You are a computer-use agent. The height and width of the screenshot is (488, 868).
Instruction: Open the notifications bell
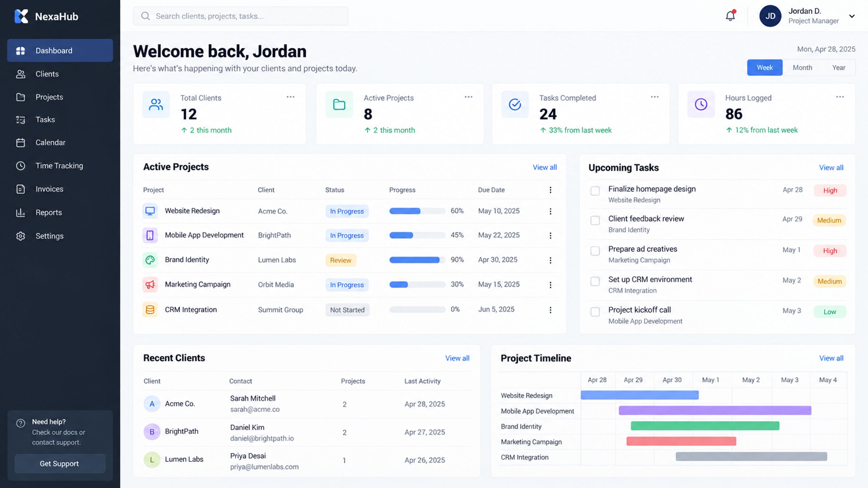coord(730,16)
